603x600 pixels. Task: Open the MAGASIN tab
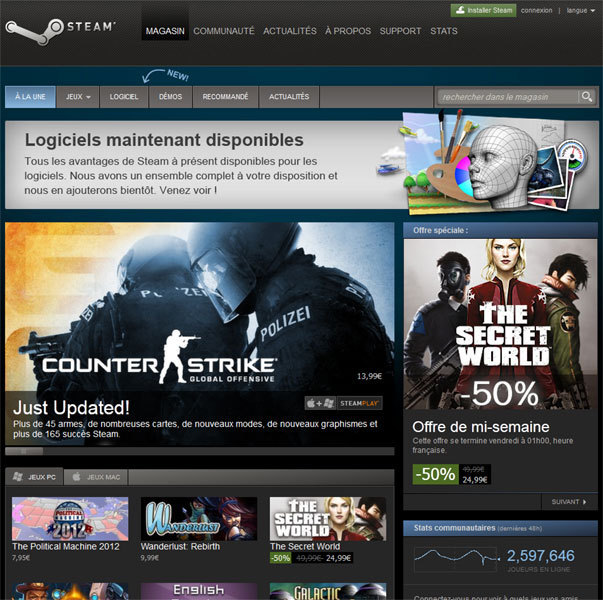165,31
